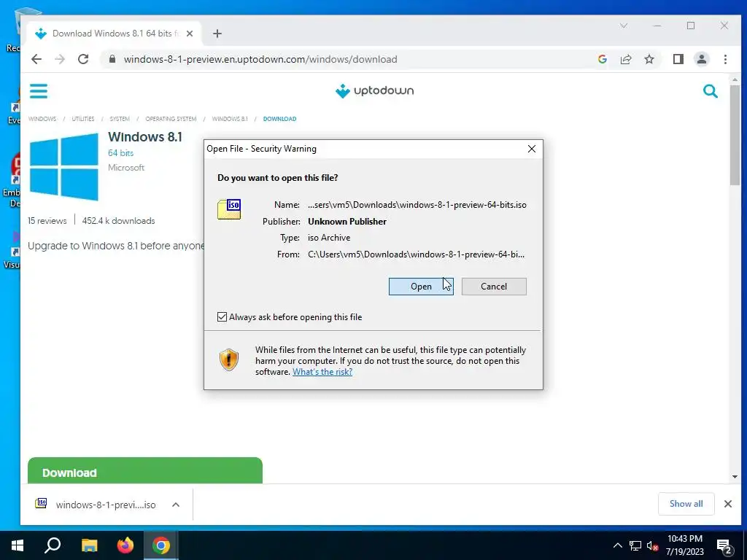Click the padlock site info icon
Image resolution: width=747 pixels, height=560 pixels.
(x=112, y=59)
